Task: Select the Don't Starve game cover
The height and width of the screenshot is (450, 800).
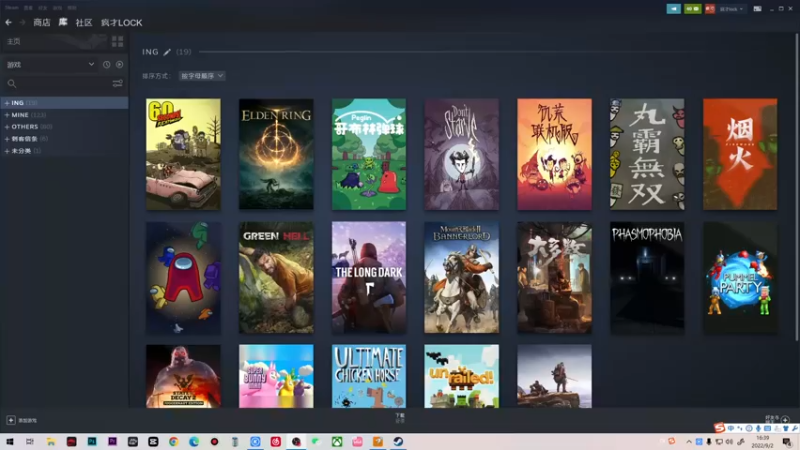Action: pos(462,154)
